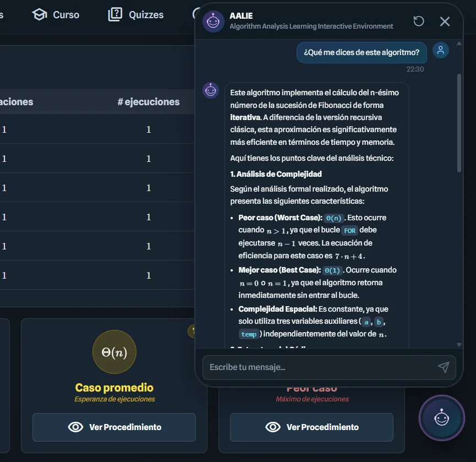Click the chat scroll up arrow

(459, 44)
